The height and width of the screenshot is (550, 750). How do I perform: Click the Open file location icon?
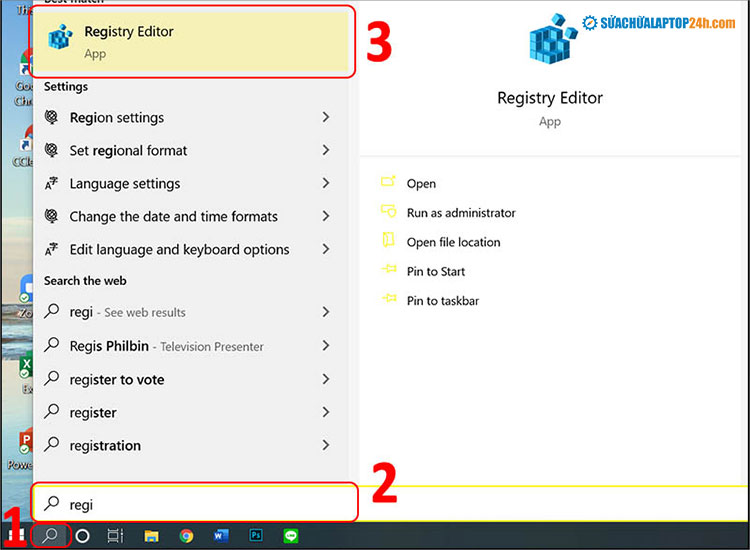click(388, 240)
